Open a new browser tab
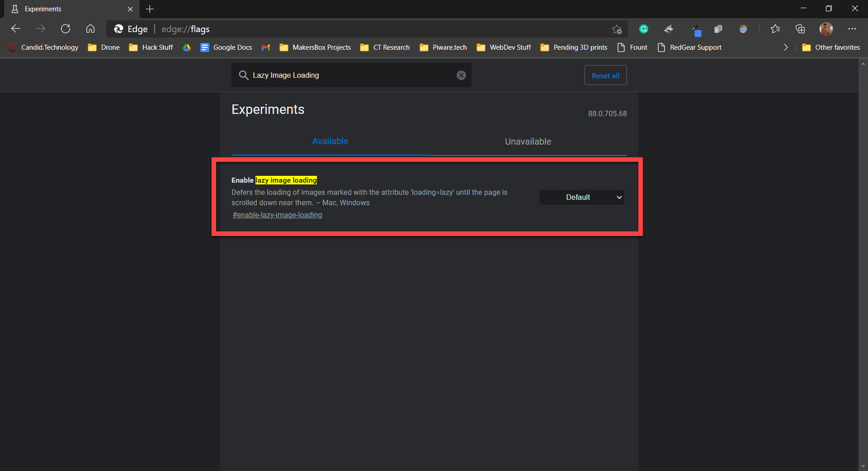The height and width of the screenshot is (471, 868). (150, 9)
